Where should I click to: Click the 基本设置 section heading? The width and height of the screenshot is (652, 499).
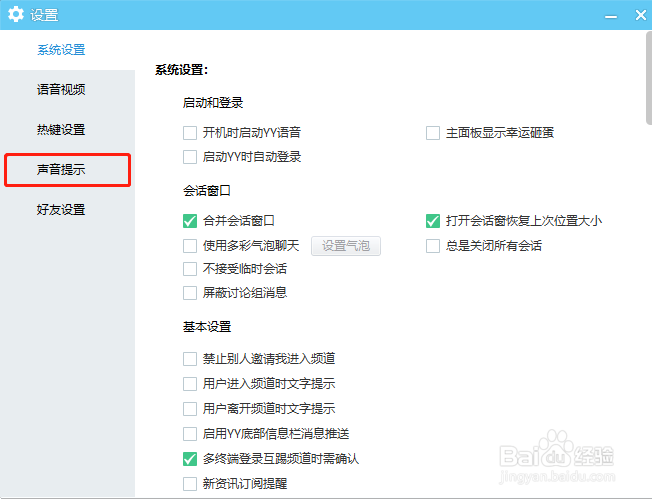[207, 327]
